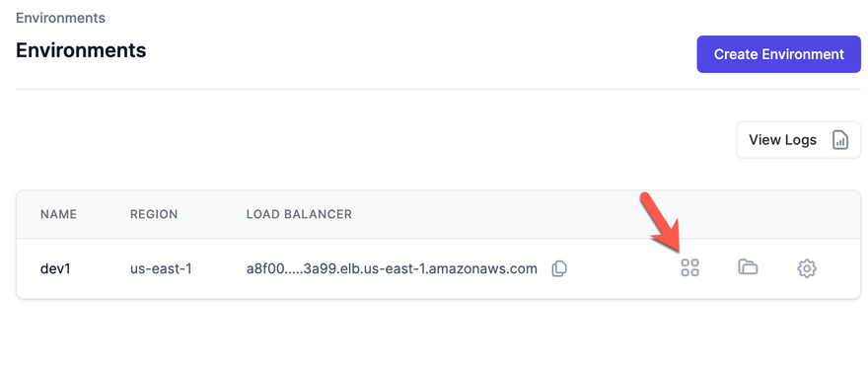Open the four-squares grid icon for dev1
868x369 pixels.
[689, 268]
